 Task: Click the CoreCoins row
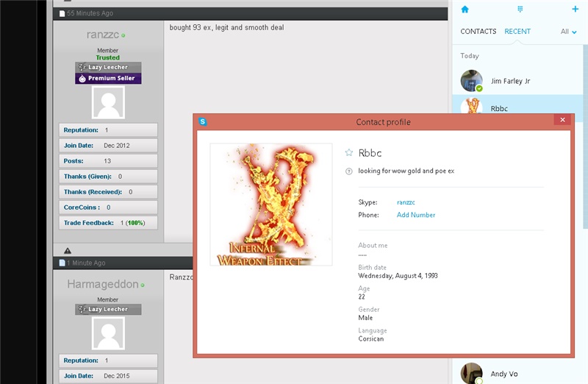tap(108, 207)
